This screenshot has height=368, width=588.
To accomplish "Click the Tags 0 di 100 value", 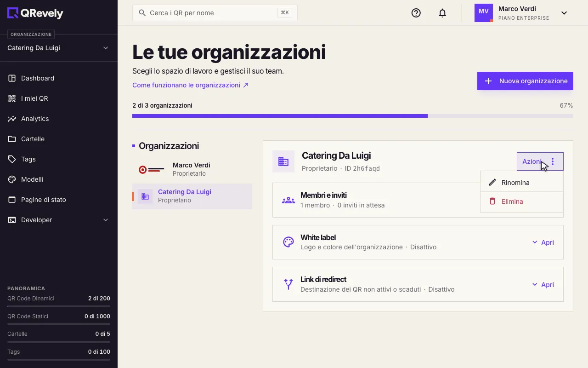I will [99, 352].
